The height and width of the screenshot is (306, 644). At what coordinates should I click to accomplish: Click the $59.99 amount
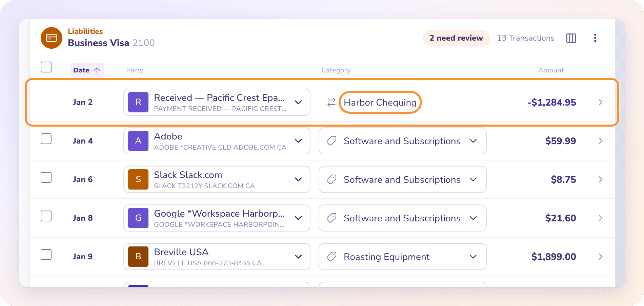[561, 141]
